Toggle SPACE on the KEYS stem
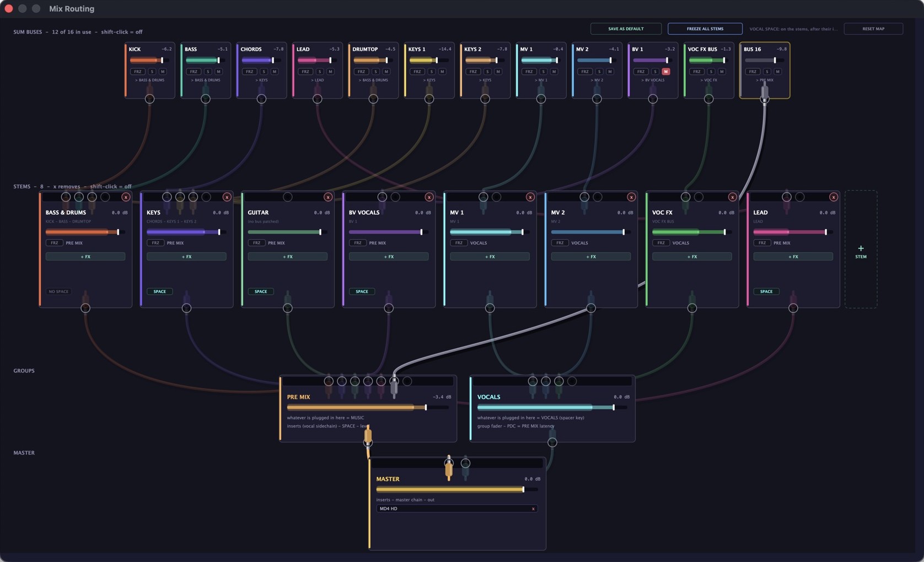 click(159, 291)
